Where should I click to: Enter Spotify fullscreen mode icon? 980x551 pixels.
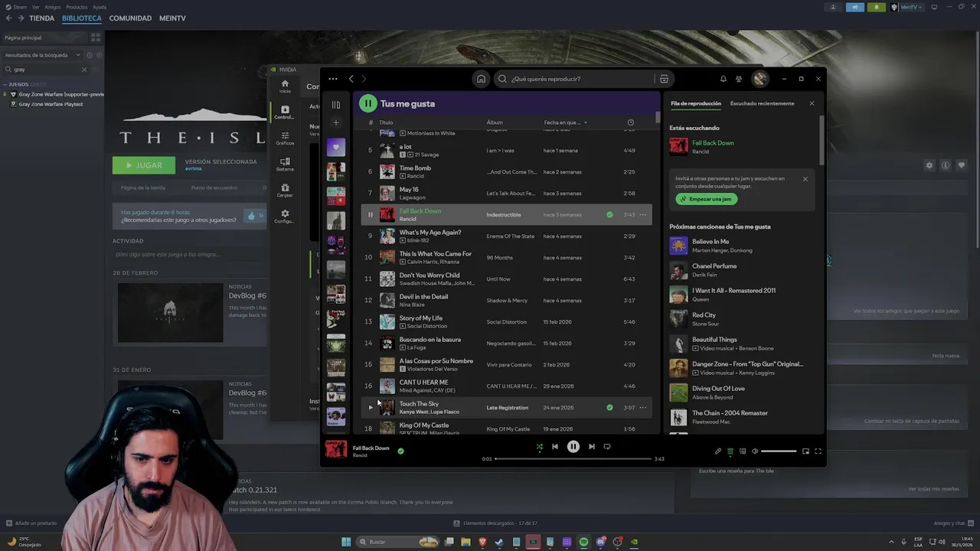click(818, 452)
